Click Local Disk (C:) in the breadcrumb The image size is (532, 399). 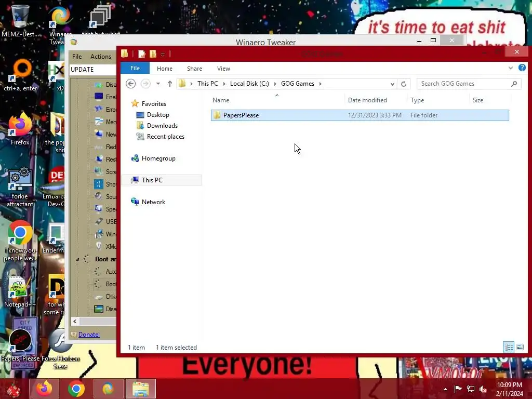(249, 84)
